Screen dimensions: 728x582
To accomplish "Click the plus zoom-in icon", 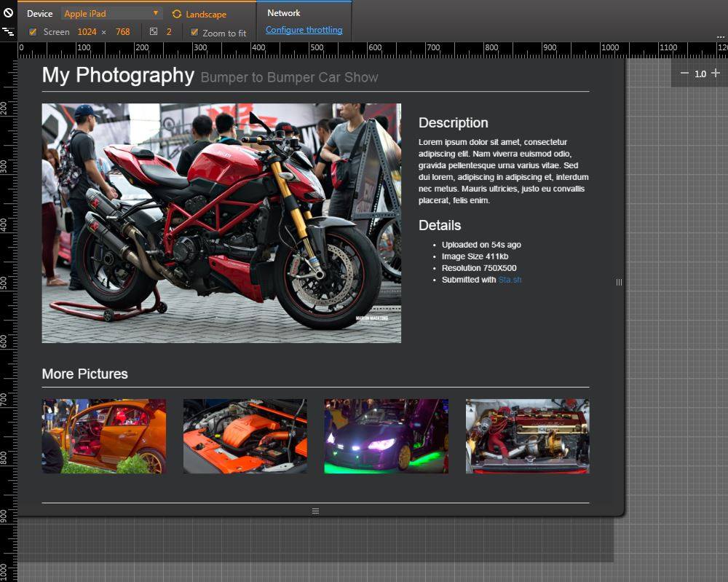I will [716, 73].
